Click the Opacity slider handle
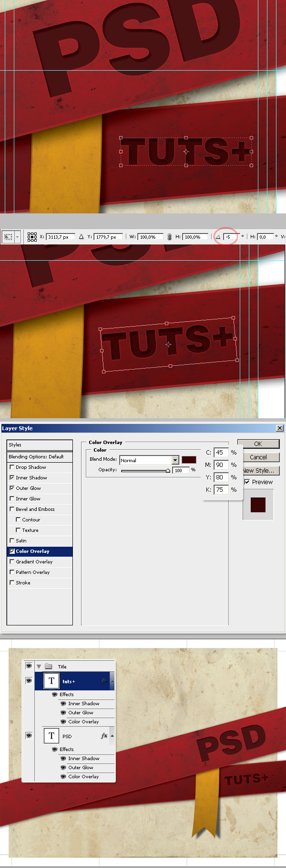Viewport: 286px width, 868px height. [x=168, y=471]
